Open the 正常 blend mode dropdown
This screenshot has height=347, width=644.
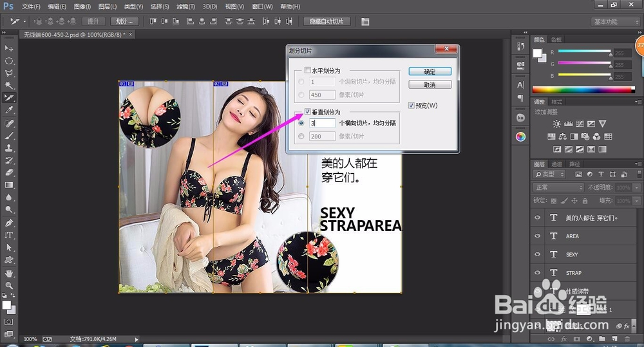(x=558, y=187)
